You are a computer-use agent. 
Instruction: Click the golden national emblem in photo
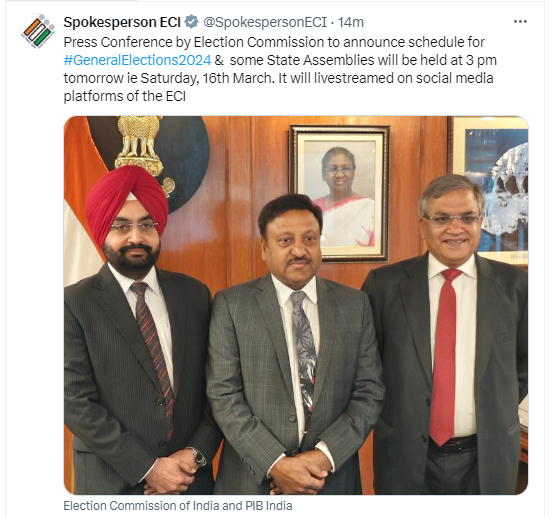click(x=142, y=147)
